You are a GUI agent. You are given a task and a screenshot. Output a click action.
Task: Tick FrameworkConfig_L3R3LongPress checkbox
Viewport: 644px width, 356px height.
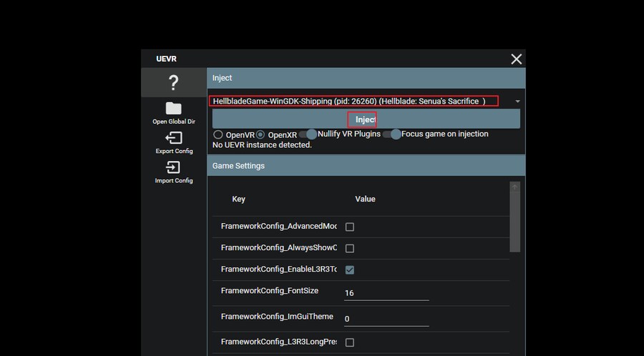350,342
